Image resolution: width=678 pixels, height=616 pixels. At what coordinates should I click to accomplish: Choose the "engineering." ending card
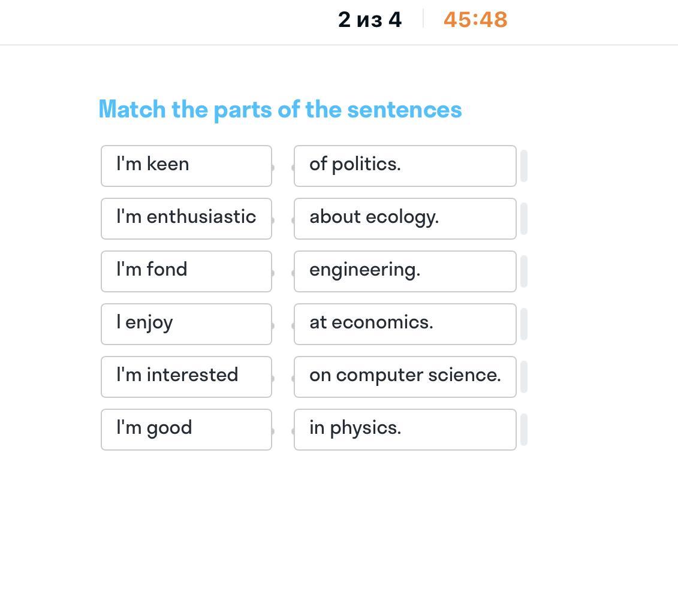coord(405,271)
